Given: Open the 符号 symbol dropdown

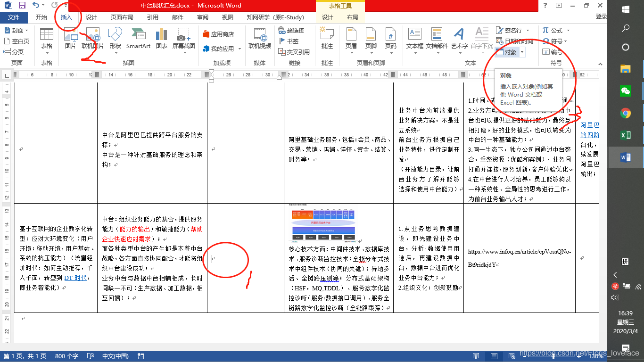Looking at the screenshot, I should click(x=555, y=41).
